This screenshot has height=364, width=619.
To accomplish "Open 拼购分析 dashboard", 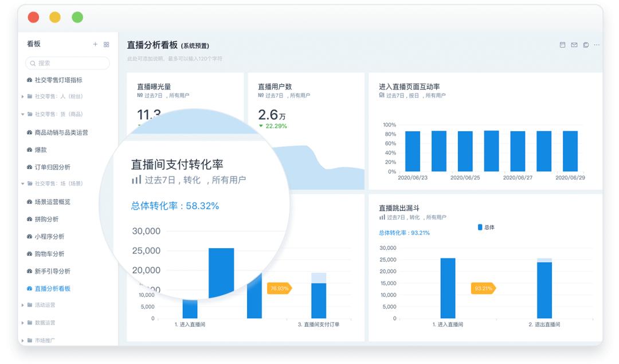I will [46, 219].
